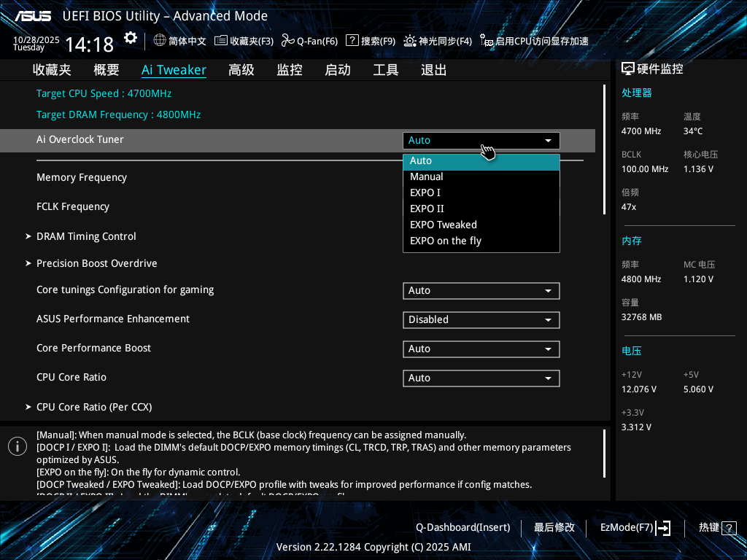747x560 pixels.
Task: Click the CPU memory access acceleration icon
Action: (487, 41)
